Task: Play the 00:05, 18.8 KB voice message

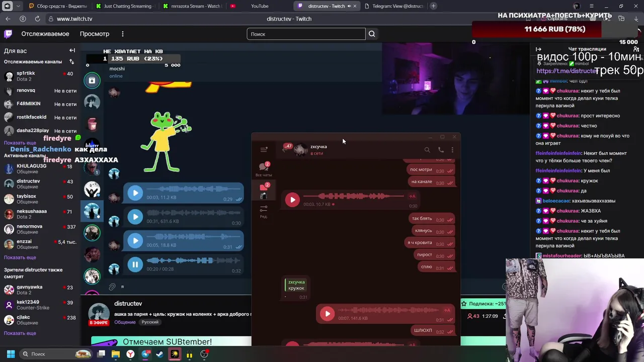Action: tap(135, 240)
